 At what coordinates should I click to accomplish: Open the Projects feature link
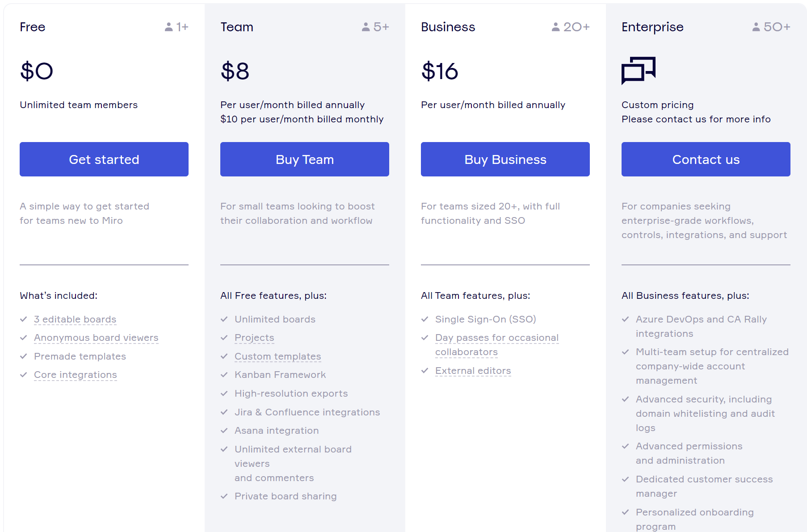[254, 338]
